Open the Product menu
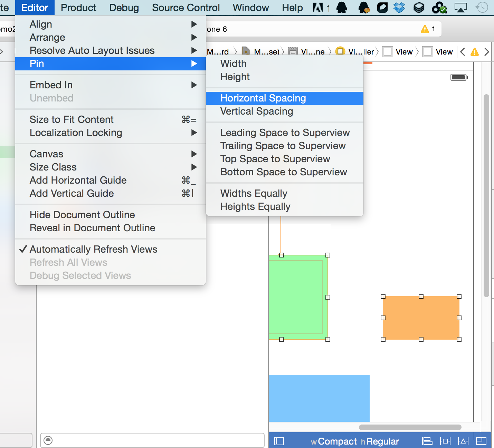Viewport: 494px width, 448px height. click(x=78, y=8)
